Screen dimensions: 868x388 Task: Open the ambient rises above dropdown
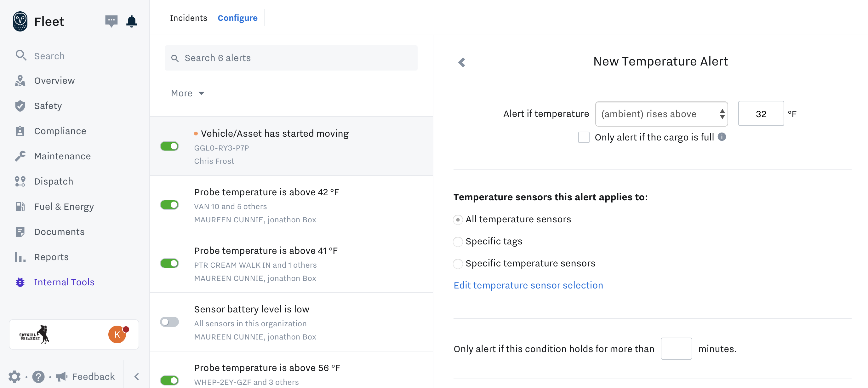pyautogui.click(x=661, y=114)
